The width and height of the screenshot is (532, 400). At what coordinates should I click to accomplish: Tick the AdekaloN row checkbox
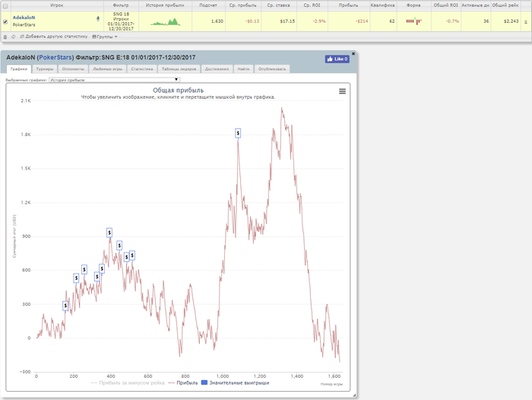coord(5,22)
